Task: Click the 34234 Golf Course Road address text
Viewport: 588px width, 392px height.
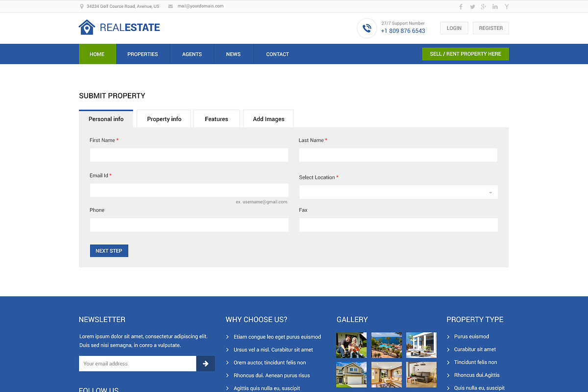Action: [123, 6]
